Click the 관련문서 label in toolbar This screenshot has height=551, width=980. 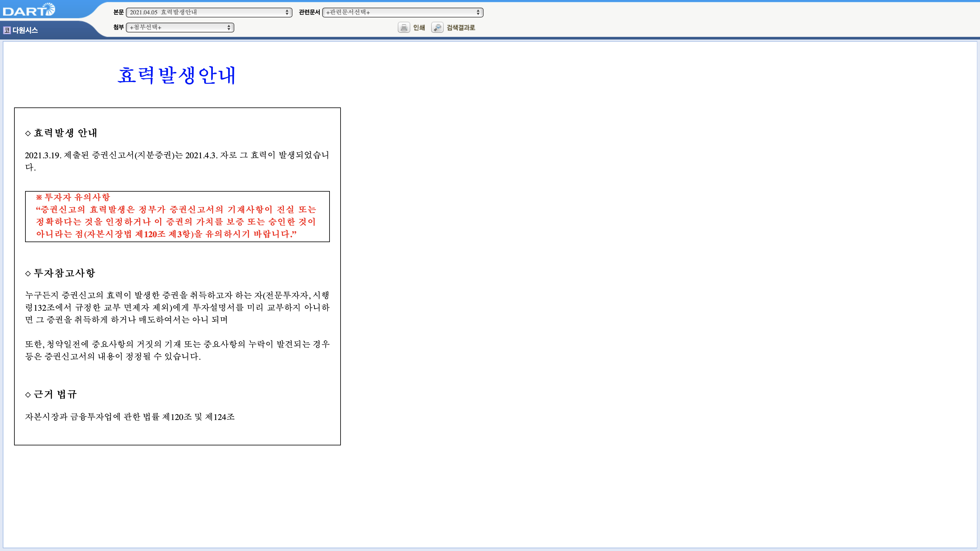309,12
